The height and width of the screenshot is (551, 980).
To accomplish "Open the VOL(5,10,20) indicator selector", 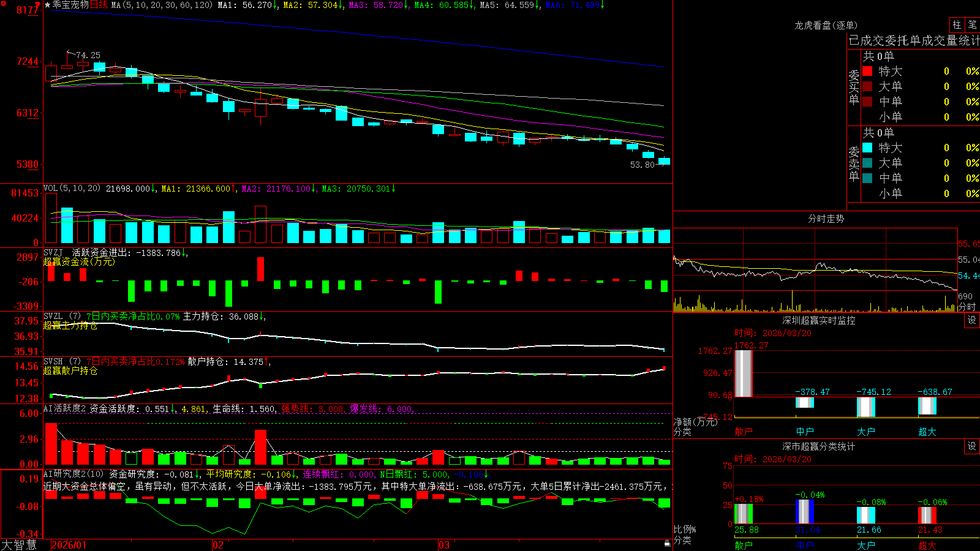I will (x=72, y=189).
